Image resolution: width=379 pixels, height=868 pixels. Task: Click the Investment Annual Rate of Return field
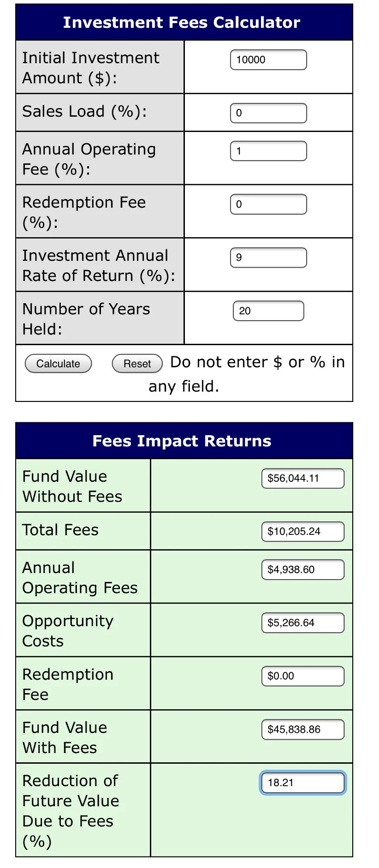(268, 257)
